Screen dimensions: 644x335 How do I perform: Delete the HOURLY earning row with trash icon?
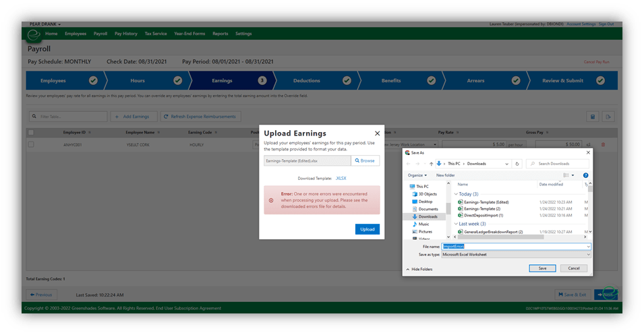(603, 144)
